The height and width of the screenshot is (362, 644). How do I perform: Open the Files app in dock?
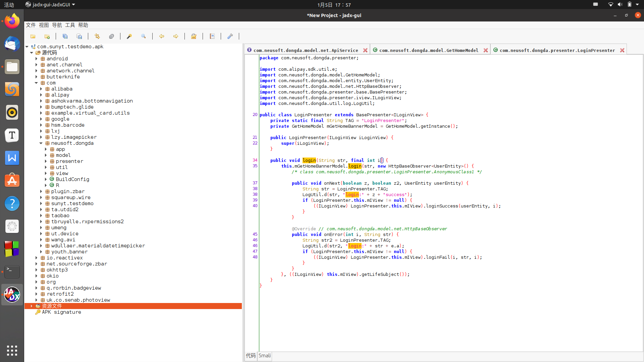pos(12,67)
